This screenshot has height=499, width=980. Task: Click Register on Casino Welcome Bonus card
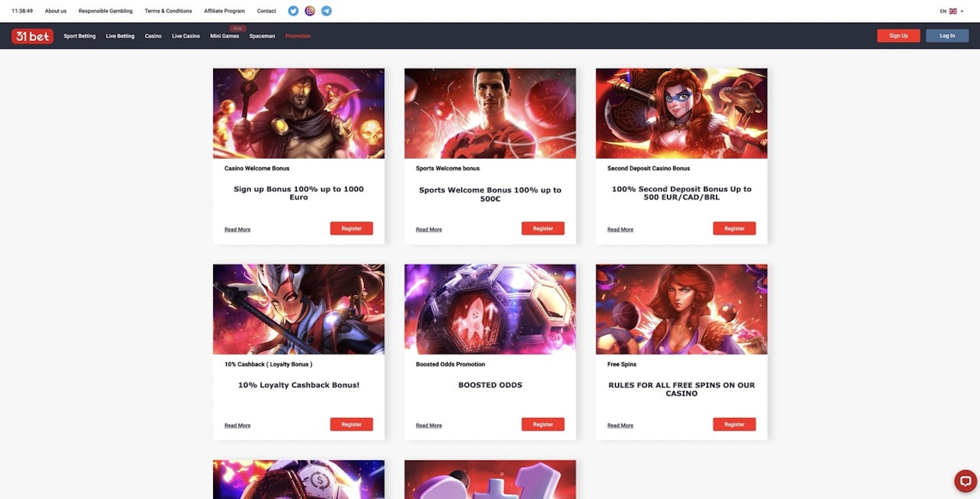(352, 229)
